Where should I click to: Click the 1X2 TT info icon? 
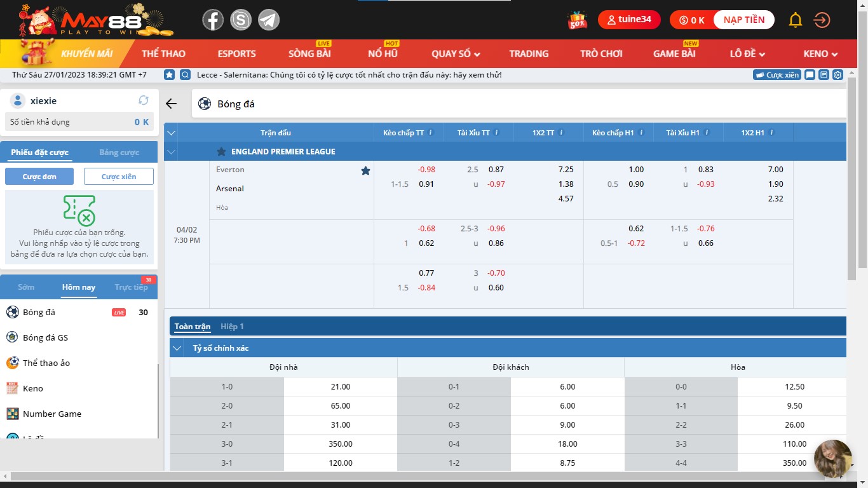561,133
